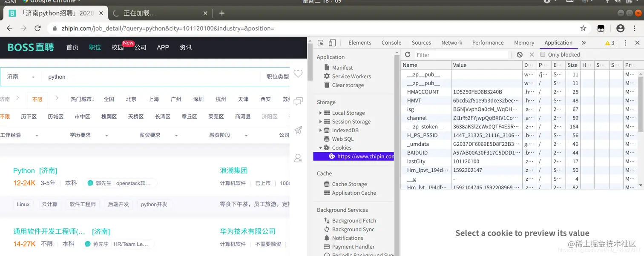Click the cookie Filter input field

pos(462,55)
